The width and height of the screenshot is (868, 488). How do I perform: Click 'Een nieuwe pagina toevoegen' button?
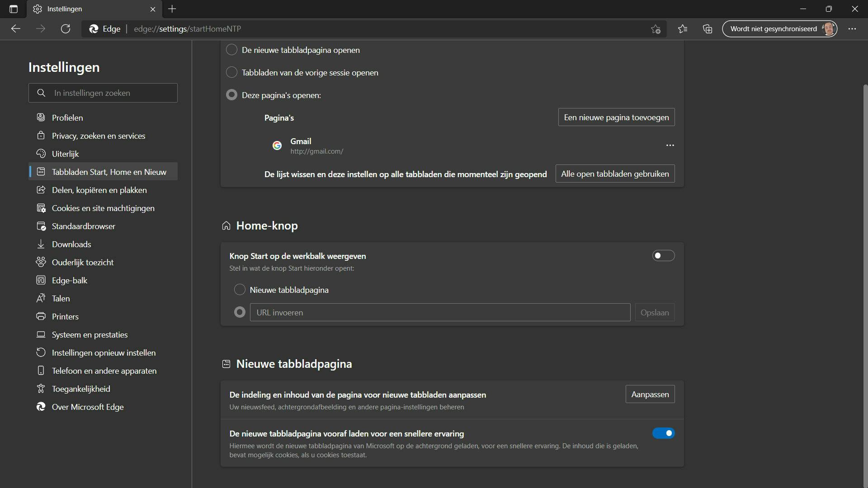(x=616, y=117)
